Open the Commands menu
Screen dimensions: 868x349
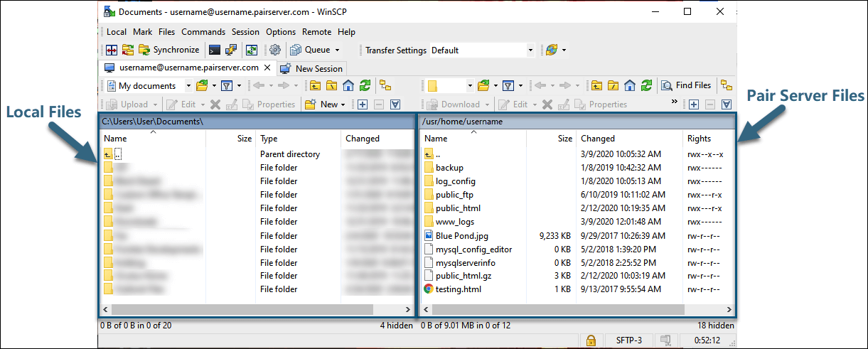[203, 32]
